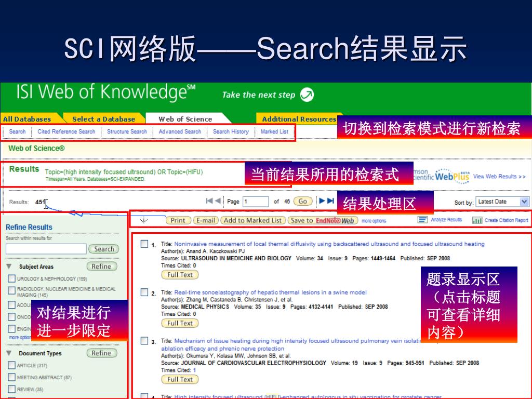Click source ULTRASOUND IN MEDICINE AND BIOLOGY

pyautogui.click(x=236, y=258)
